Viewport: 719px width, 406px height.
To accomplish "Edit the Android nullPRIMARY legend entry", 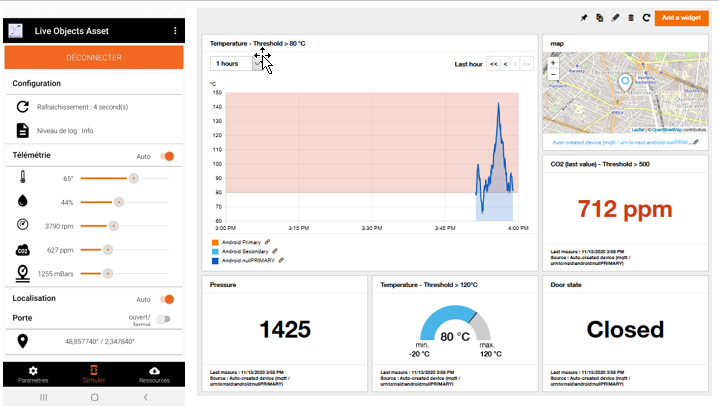I will [x=282, y=260].
